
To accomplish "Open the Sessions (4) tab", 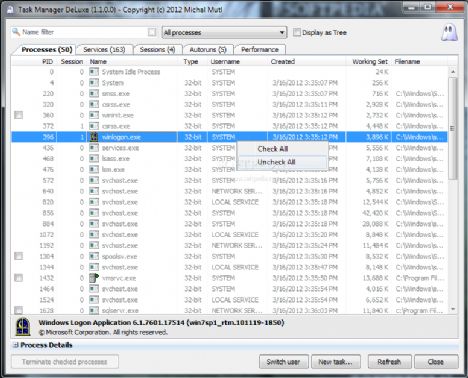I will click(x=157, y=50).
